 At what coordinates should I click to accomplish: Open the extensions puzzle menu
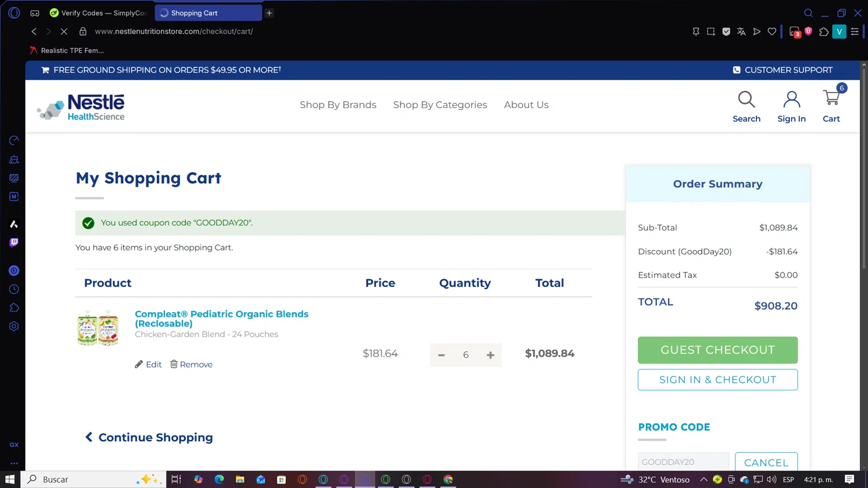point(824,32)
